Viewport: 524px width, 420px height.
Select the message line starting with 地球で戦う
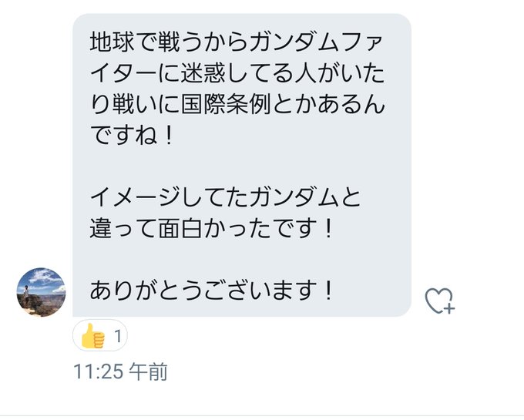[236, 42]
